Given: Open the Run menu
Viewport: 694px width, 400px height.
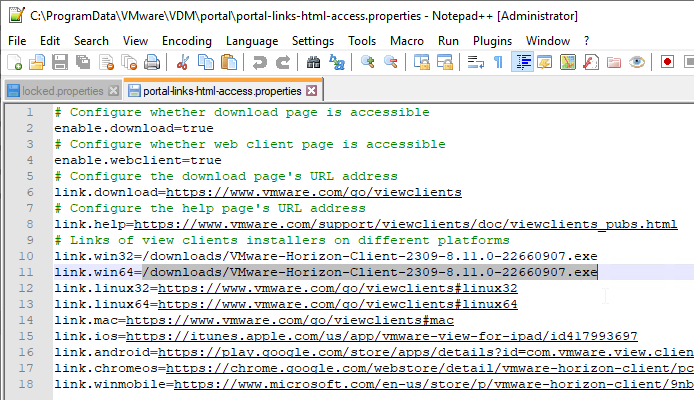Looking at the screenshot, I should tap(448, 41).
